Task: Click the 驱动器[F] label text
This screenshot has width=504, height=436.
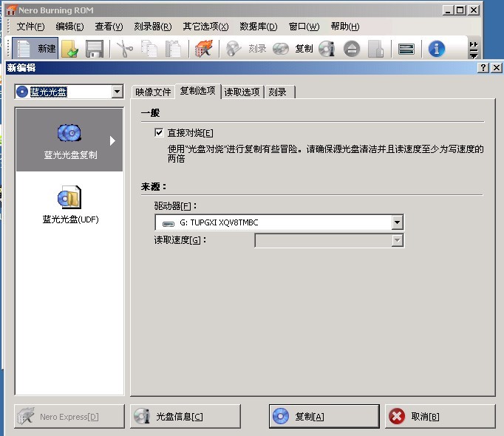Action: click(x=175, y=205)
